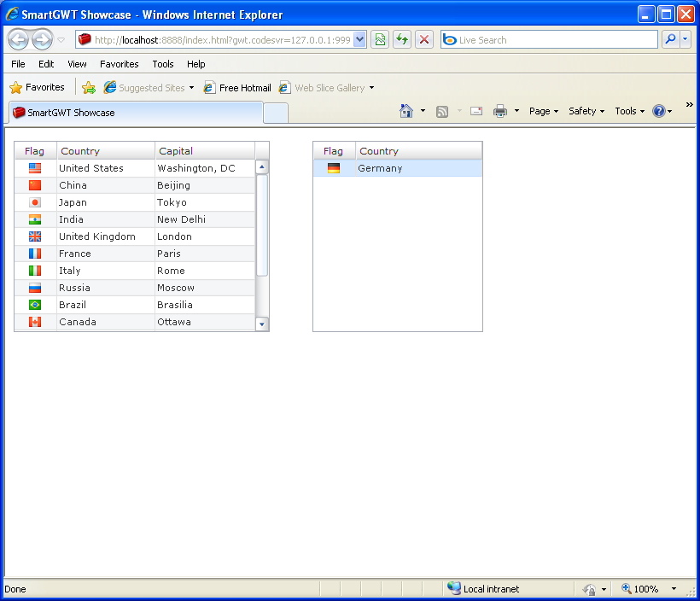Sort by the Capital column header
Viewport: 700px width, 601px height.
tap(205, 151)
